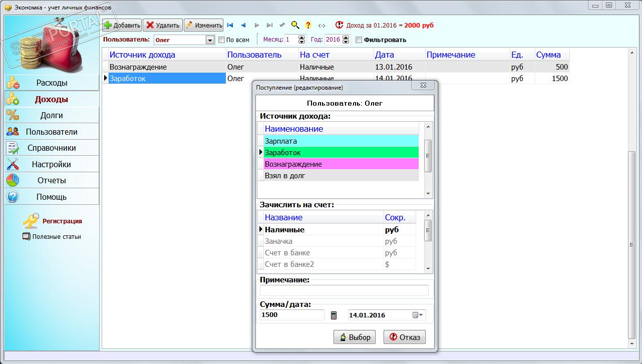Click the Год value field showing 2016

coord(333,40)
